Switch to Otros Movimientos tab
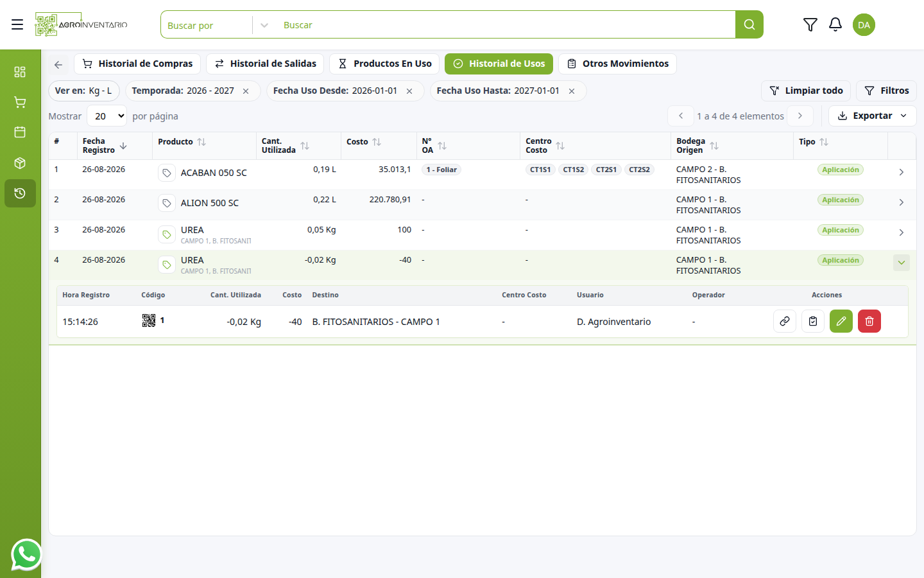This screenshot has height=578, width=924. point(617,64)
